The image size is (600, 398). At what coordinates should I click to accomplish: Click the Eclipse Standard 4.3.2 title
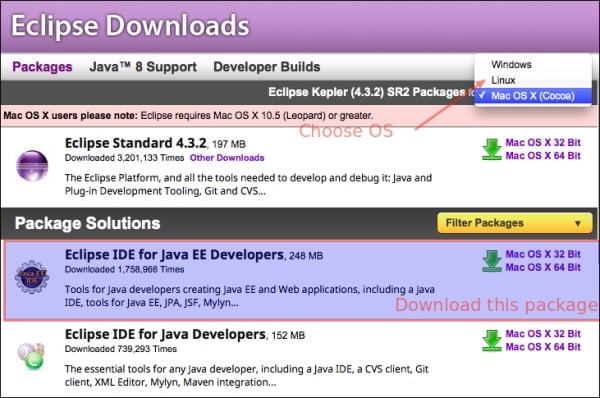pos(136,143)
